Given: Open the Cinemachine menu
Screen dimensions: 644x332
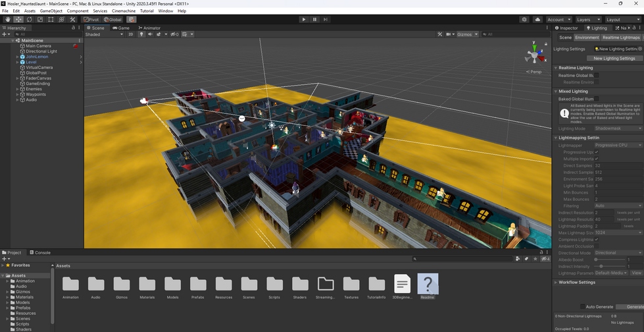Looking at the screenshot, I should coord(124,11).
